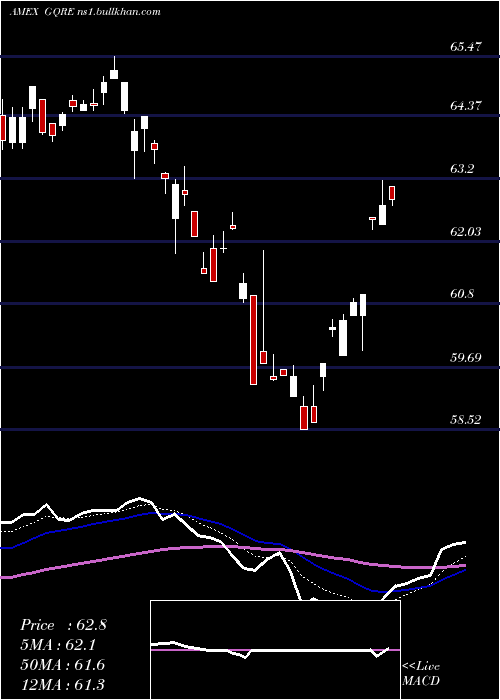
Task: Click the 5MA : 62.1 readout
Action: pos(58,645)
